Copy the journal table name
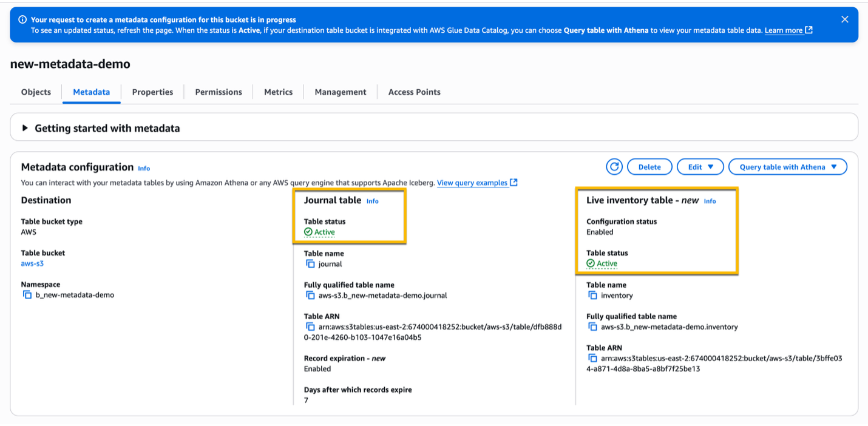The width and height of the screenshot is (868, 426). point(310,264)
